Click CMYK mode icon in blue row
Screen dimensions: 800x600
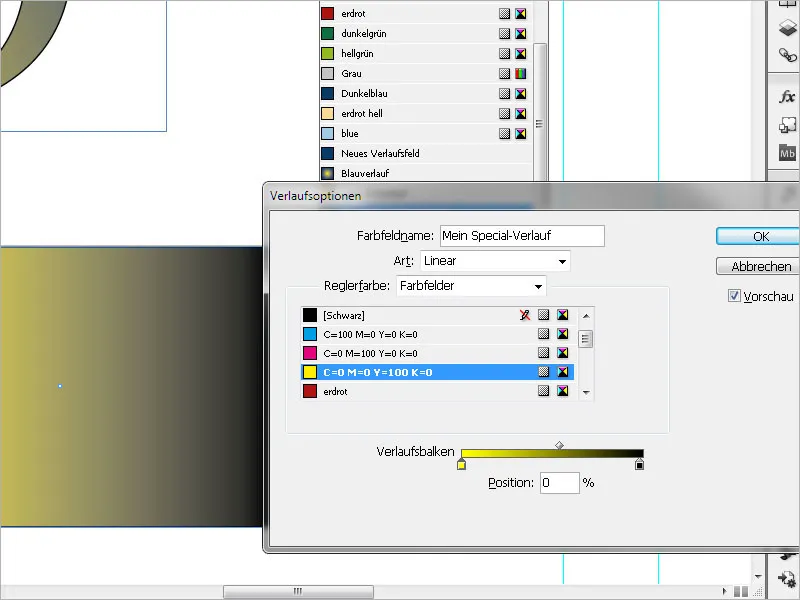click(x=520, y=134)
